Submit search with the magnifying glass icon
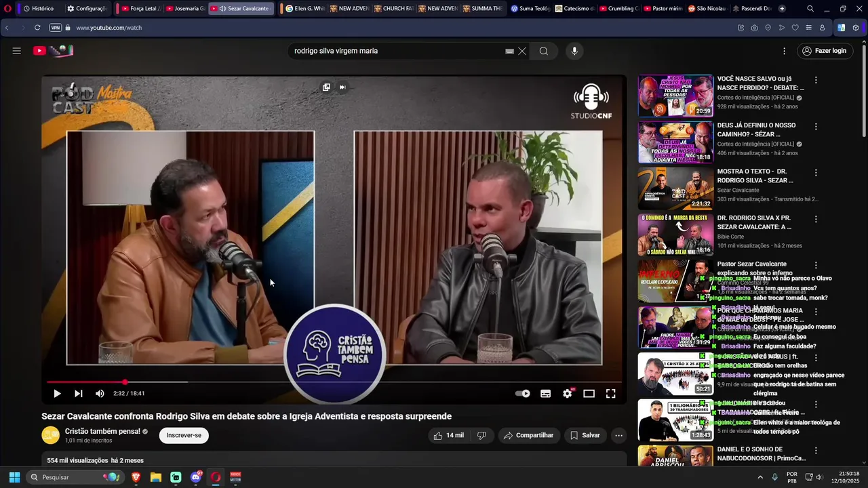This screenshot has height=488, width=868. click(544, 51)
